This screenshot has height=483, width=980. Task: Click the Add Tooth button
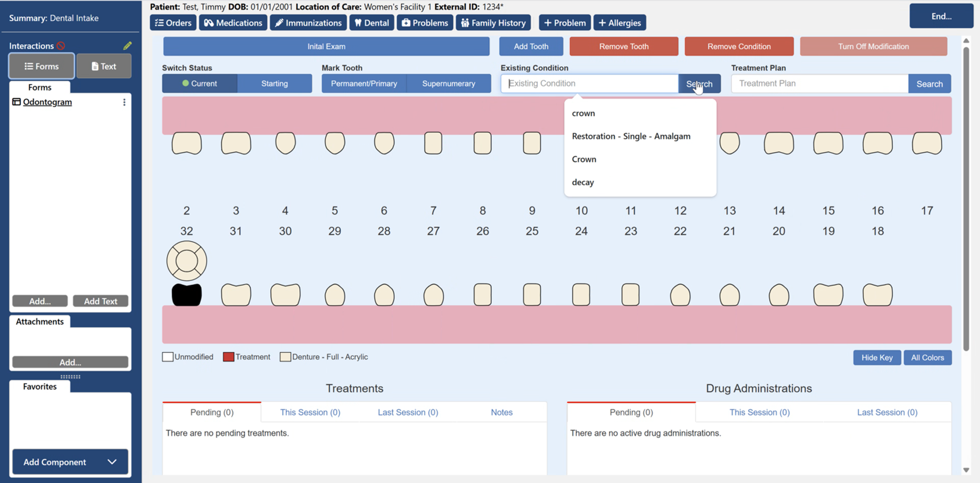tap(531, 46)
